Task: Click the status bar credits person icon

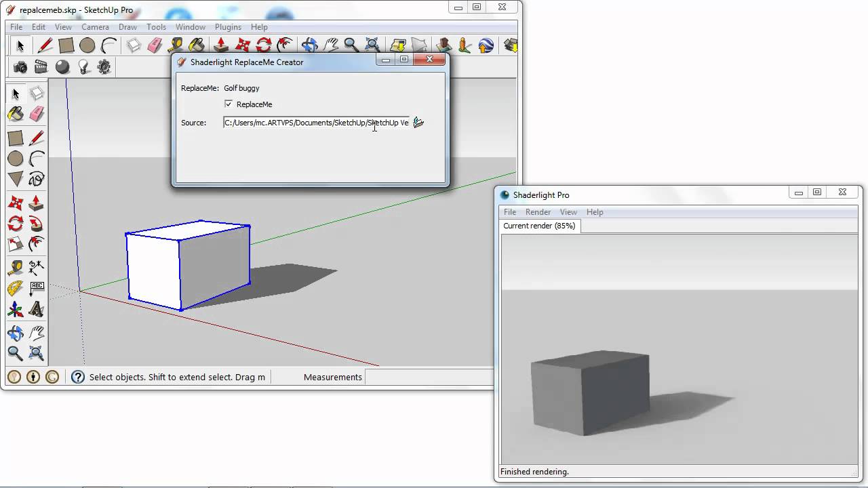Action: [34, 377]
